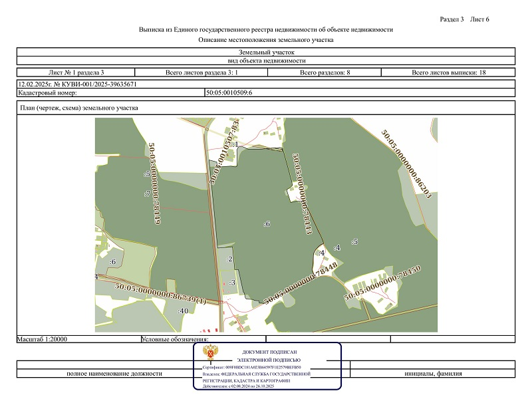Image resolution: width=532 pixels, height=411 pixels.
Task: Click the cadastral number value 50:05:0010509:6
Action: click(x=229, y=92)
